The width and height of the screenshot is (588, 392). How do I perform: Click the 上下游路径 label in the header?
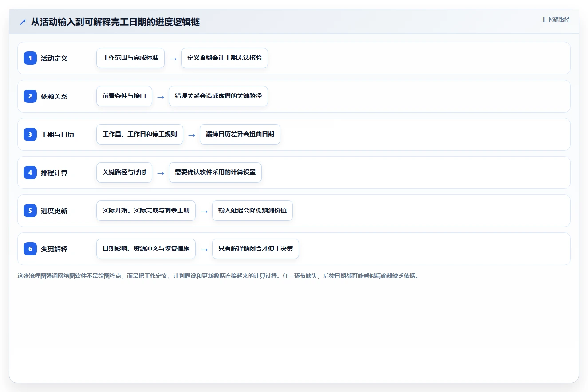pyautogui.click(x=555, y=20)
